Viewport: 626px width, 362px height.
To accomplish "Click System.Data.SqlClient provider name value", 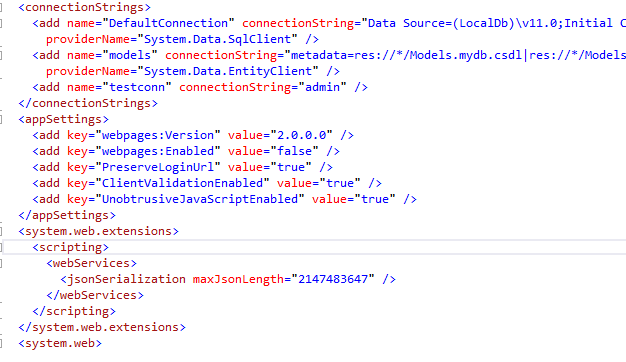I will click(x=217, y=39).
